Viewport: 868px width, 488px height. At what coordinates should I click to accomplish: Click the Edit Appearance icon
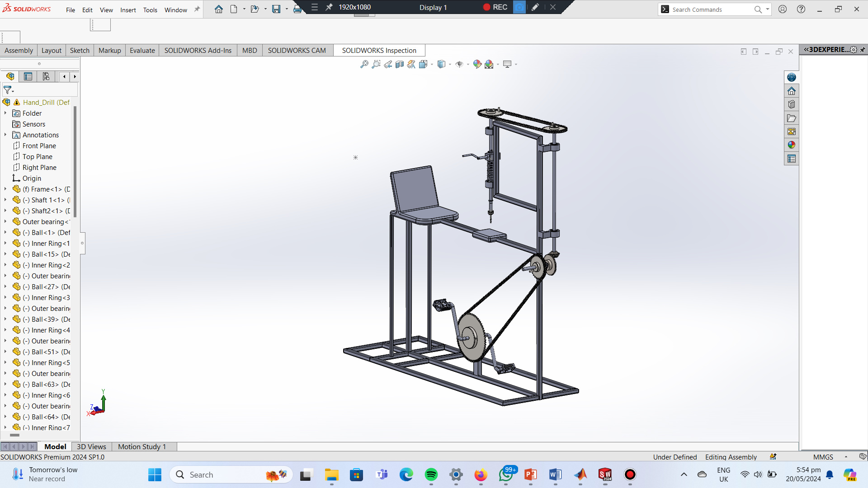[477, 64]
